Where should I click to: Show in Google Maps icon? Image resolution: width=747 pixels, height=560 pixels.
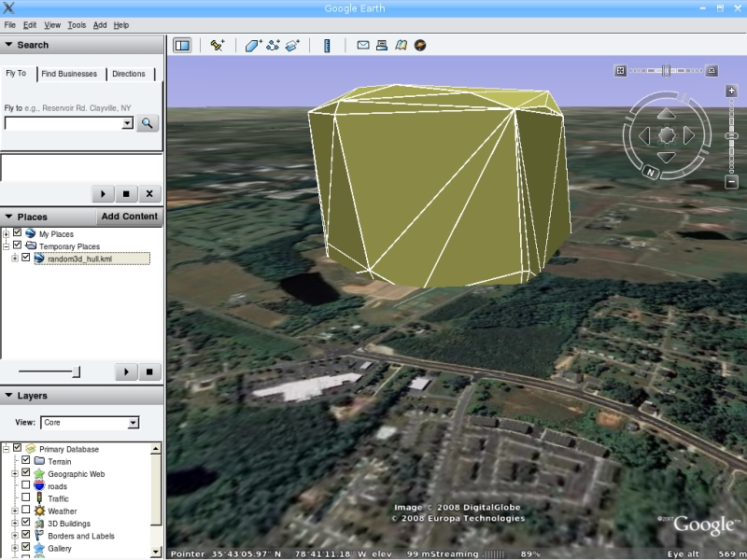click(402, 45)
